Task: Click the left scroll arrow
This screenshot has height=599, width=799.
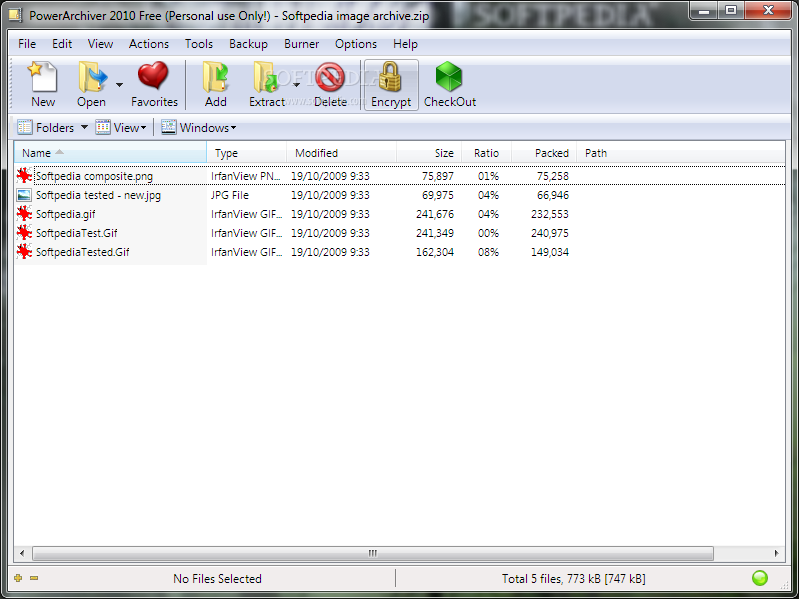Action: (21, 553)
